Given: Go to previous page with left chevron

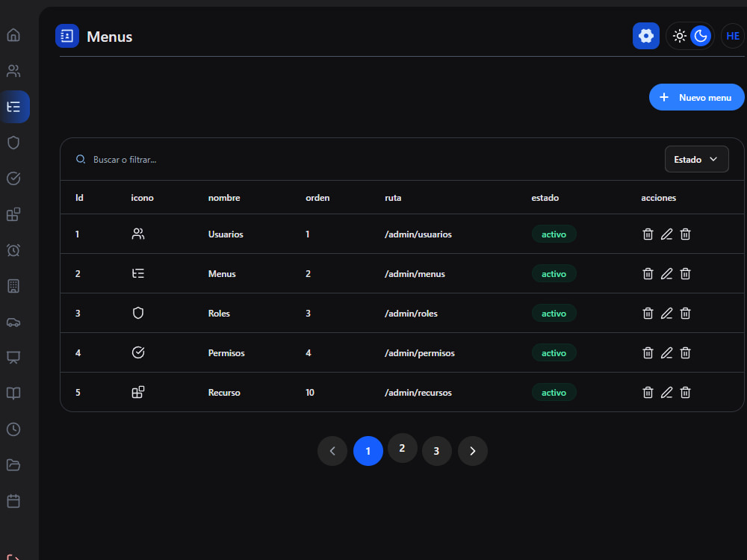Looking at the screenshot, I should pyautogui.click(x=332, y=451).
